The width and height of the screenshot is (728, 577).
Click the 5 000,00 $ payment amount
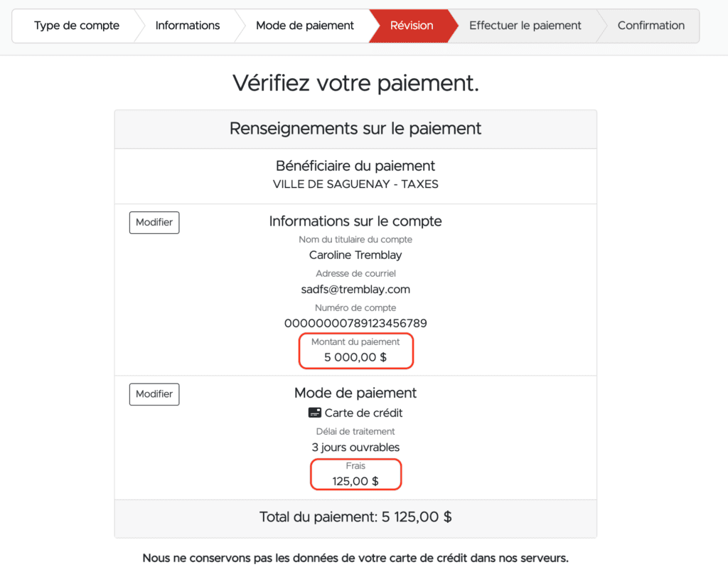355,357
